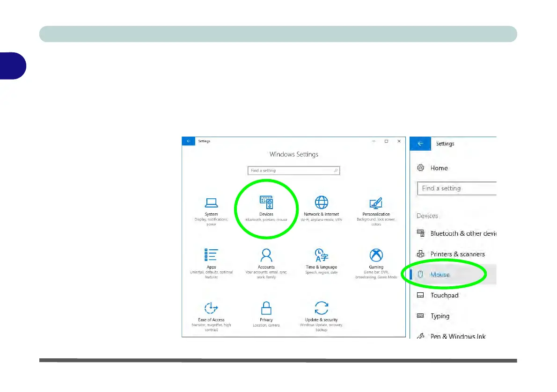Viewport: 557px width, 392px height.
Task: Select Printers & scanners in sidebar
Action: tap(453, 254)
